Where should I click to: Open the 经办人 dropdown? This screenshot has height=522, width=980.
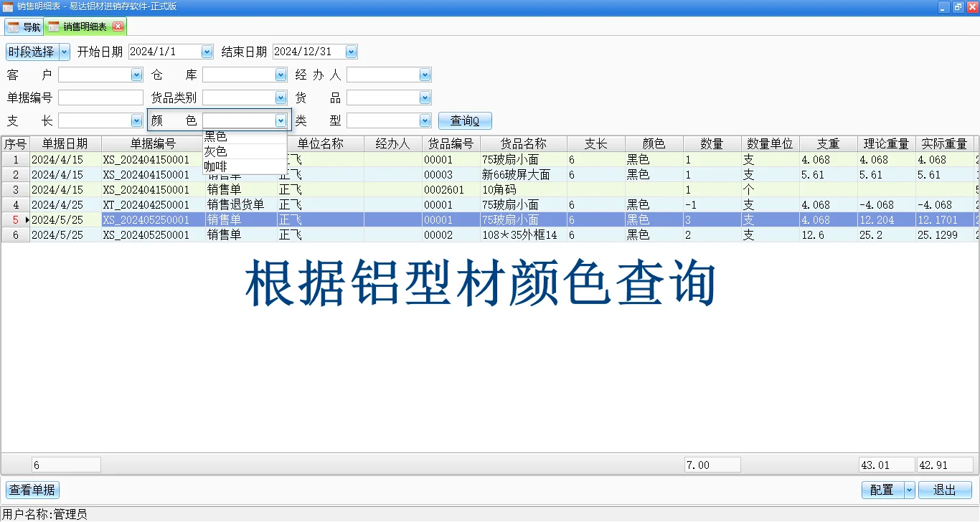(x=425, y=74)
